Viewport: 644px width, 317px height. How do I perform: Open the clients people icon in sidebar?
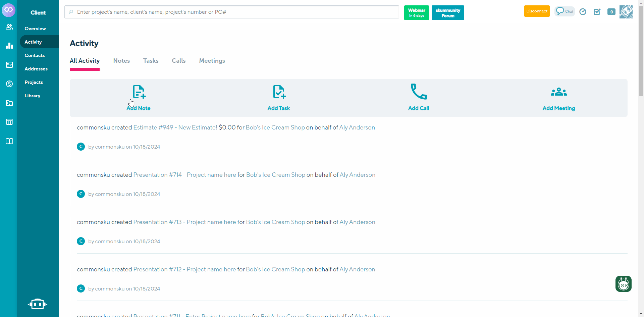click(x=9, y=27)
